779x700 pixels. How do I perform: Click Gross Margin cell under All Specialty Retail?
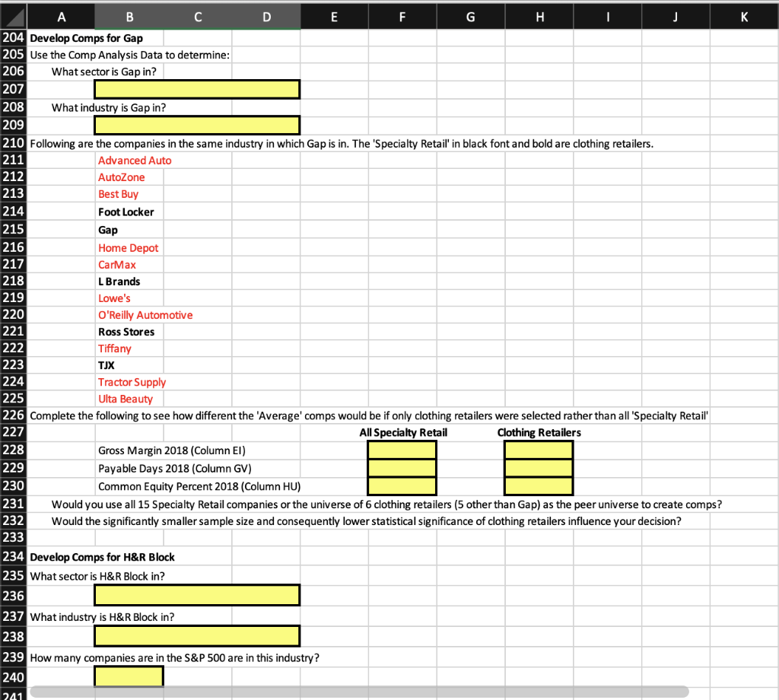click(x=402, y=450)
